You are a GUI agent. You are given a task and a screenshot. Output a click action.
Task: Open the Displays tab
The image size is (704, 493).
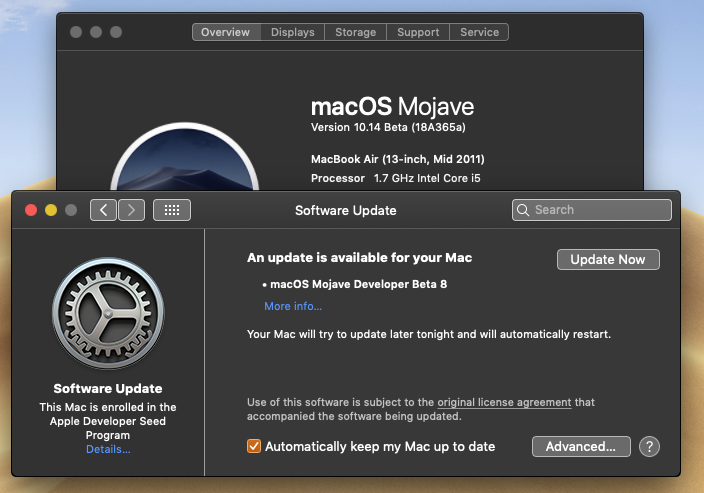click(293, 32)
